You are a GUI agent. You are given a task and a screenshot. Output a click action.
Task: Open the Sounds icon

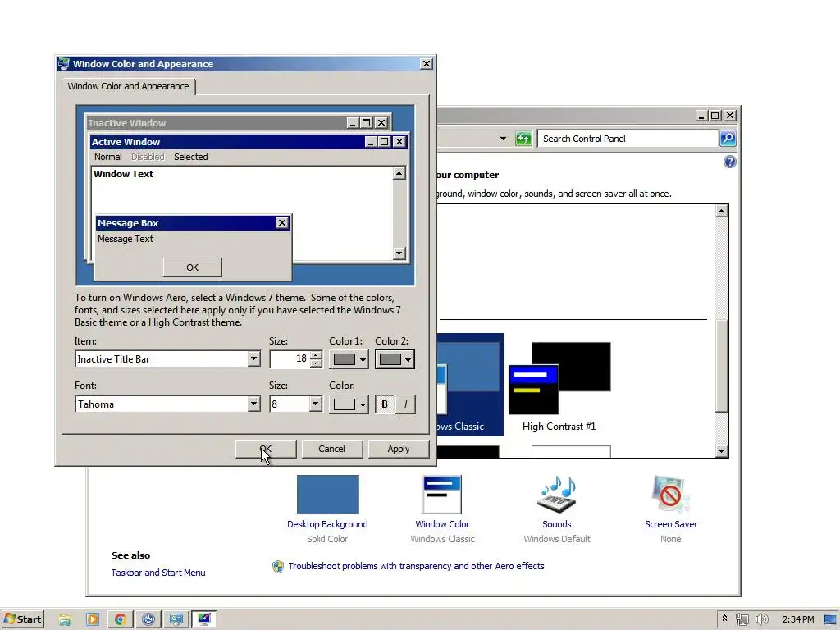557,495
